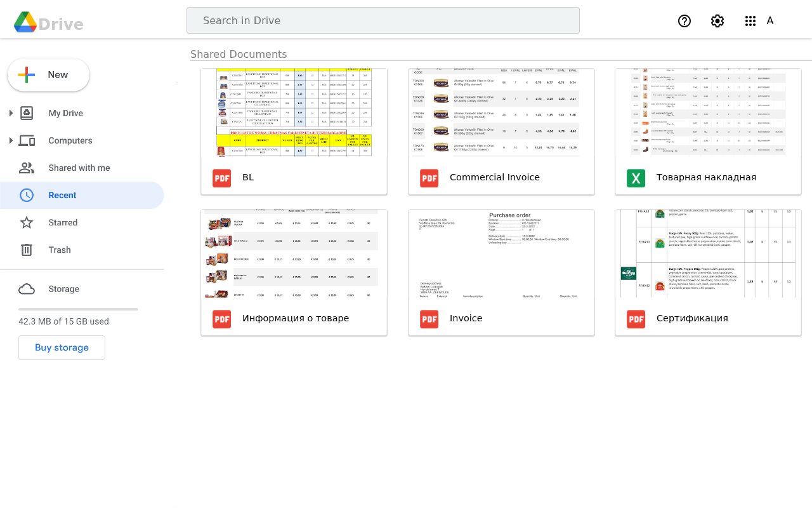Expand the My Drive folder tree
The image size is (812, 508).
click(x=11, y=113)
